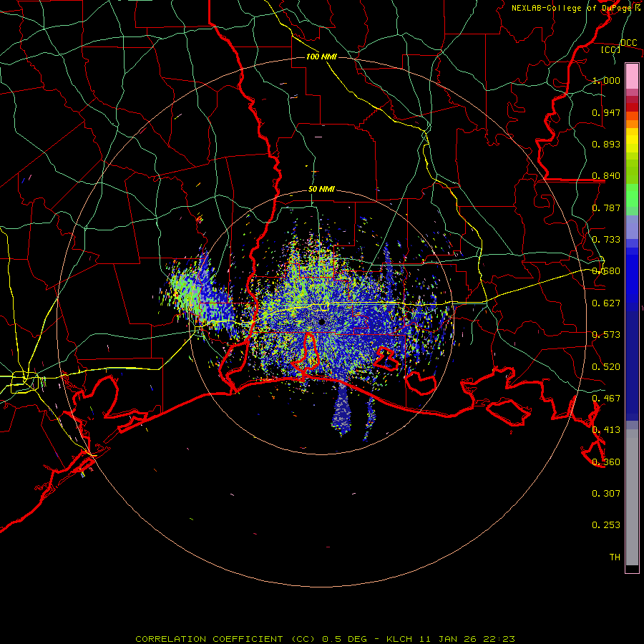Select the 0.573 legend value
644x644 pixels.
606,335
